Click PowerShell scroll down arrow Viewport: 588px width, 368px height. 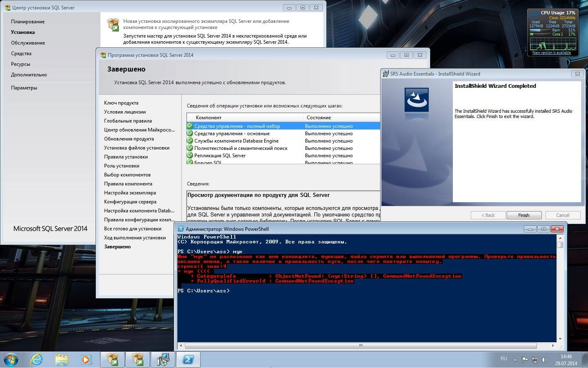560,339
